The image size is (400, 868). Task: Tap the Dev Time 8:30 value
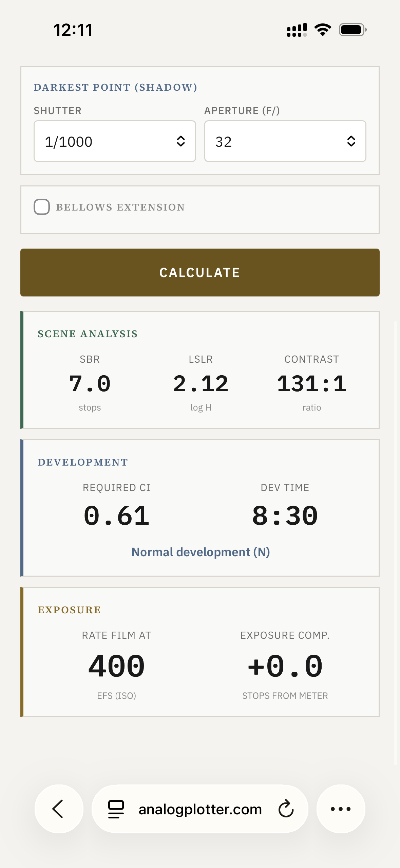click(285, 516)
